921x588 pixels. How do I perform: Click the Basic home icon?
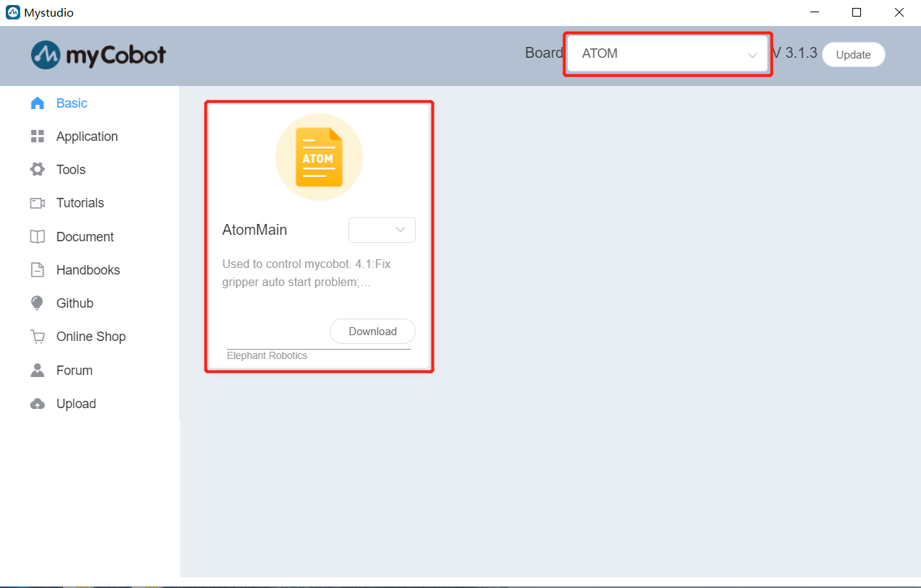[38, 103]
